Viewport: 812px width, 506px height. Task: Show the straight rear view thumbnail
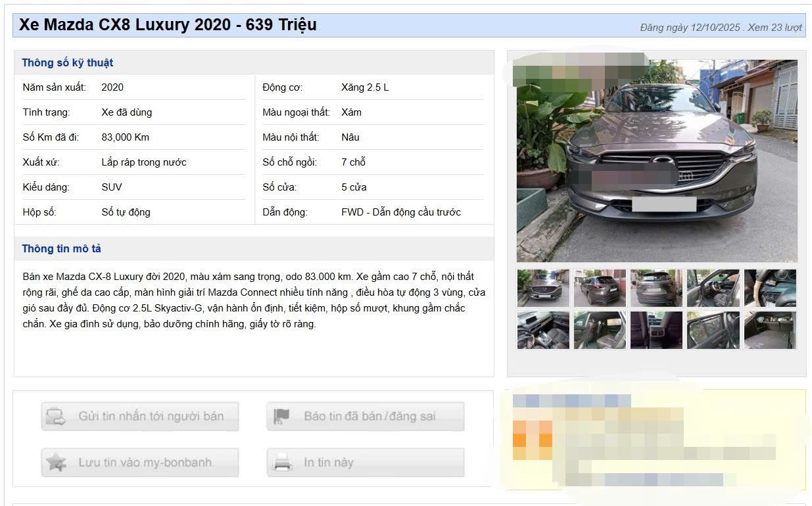pos(656,288)
